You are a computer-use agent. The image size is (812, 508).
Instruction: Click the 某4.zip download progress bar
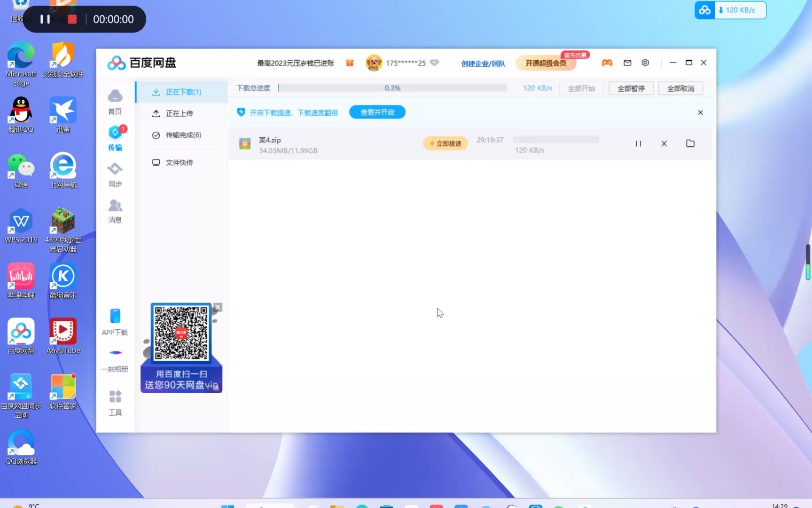click(x=556, y=140)
